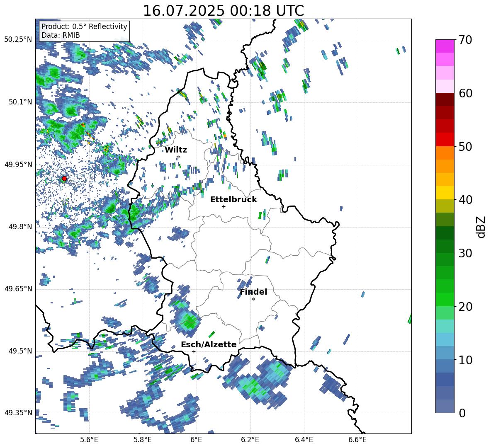Click the colorbar tick label 60

click(x=465, y=93)
